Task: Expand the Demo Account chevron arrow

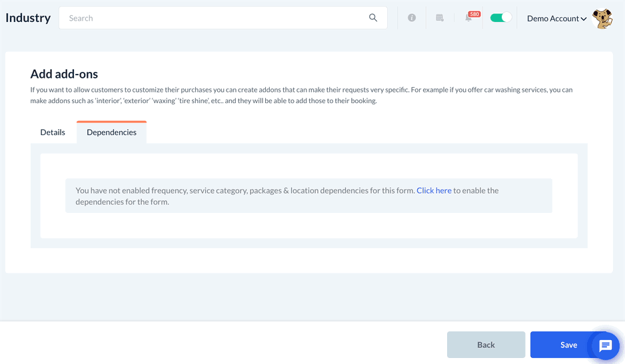Action: click(x=584, y=19)
